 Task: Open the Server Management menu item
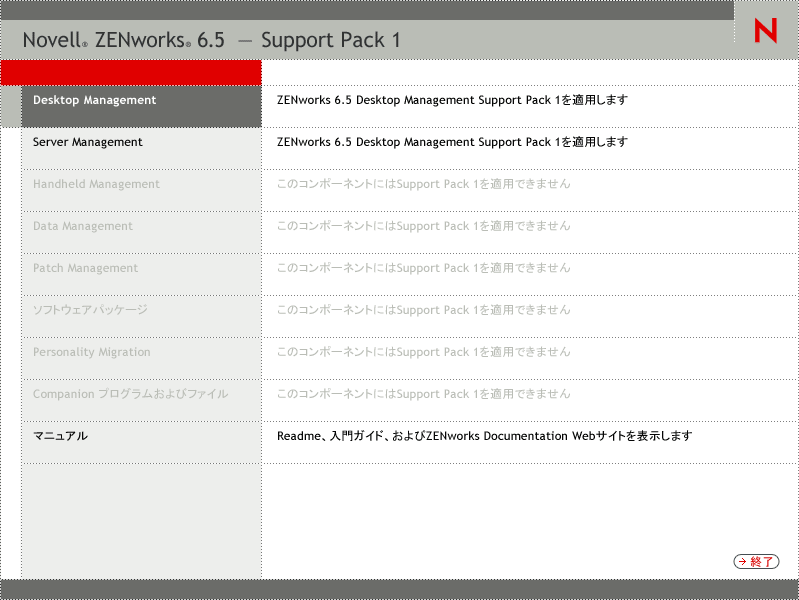click(142, 148)
